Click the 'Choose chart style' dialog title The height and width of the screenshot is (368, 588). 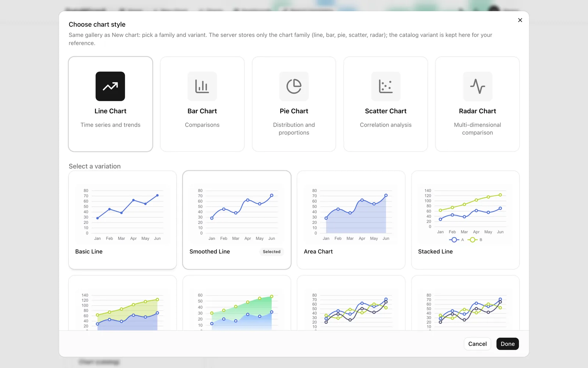(97, 24)
